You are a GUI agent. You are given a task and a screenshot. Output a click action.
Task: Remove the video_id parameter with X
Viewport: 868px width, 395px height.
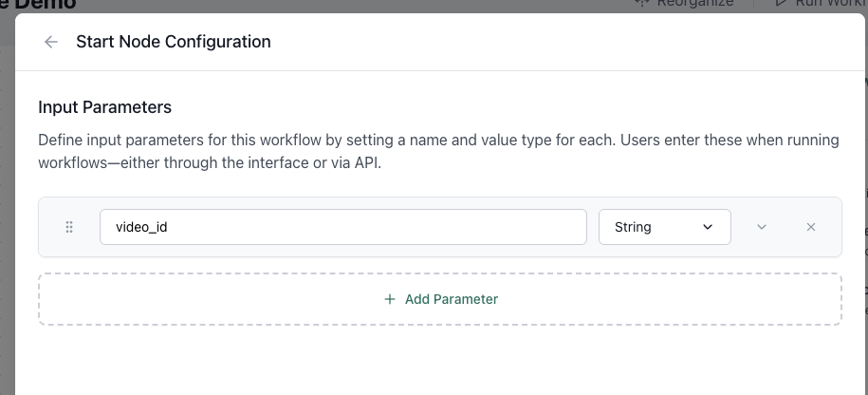click(x=811, y=227)
